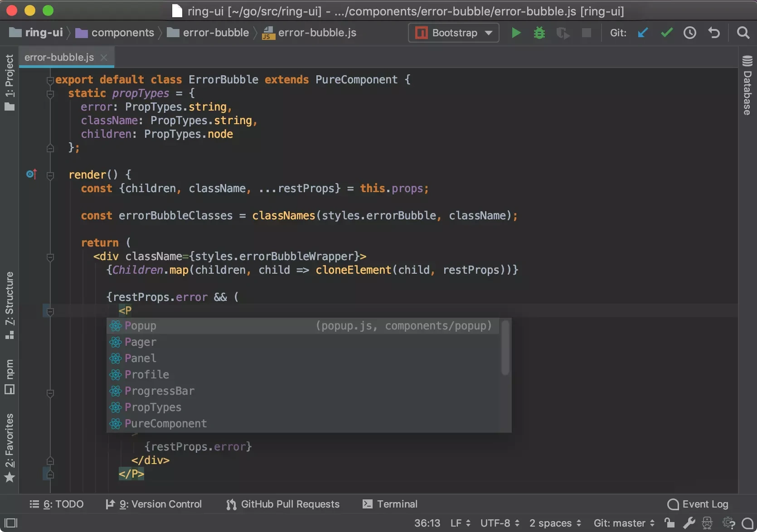Collapse the fold marker on the <P line

point(50,311)
